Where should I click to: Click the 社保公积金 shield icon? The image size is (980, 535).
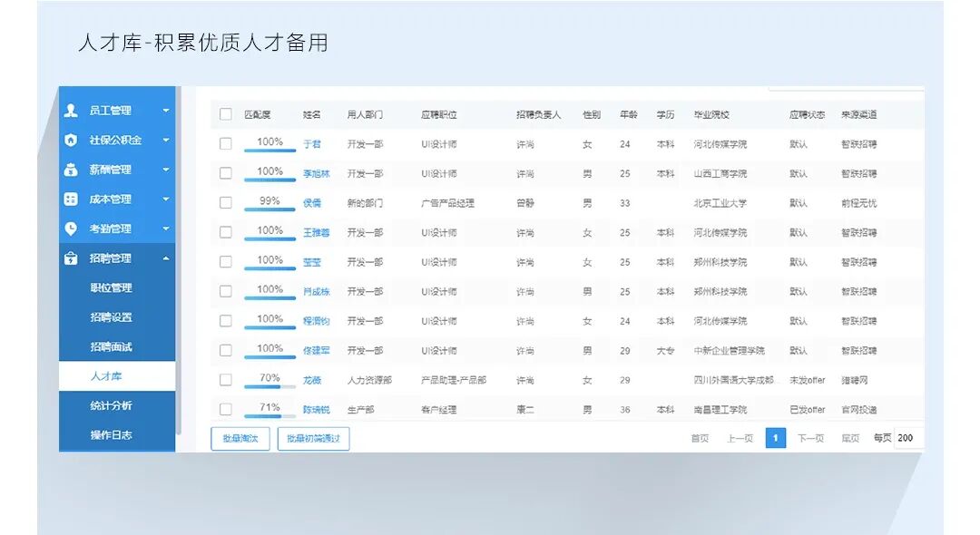point(71,140)
